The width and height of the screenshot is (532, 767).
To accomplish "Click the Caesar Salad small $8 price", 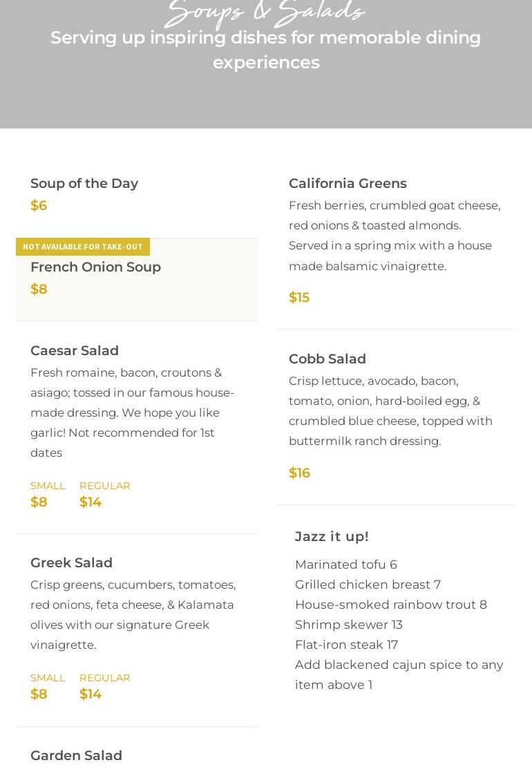I will 39,502.
